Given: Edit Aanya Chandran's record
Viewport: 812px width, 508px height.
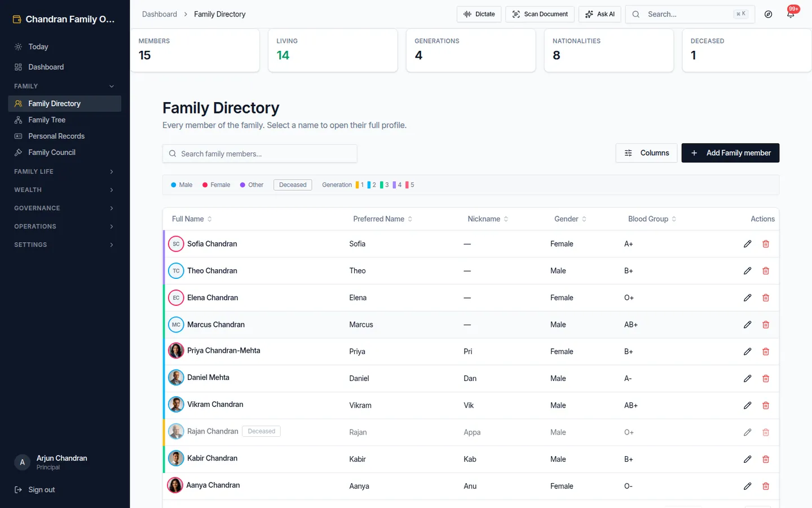Looking at the screenshot, I should 747,486.
